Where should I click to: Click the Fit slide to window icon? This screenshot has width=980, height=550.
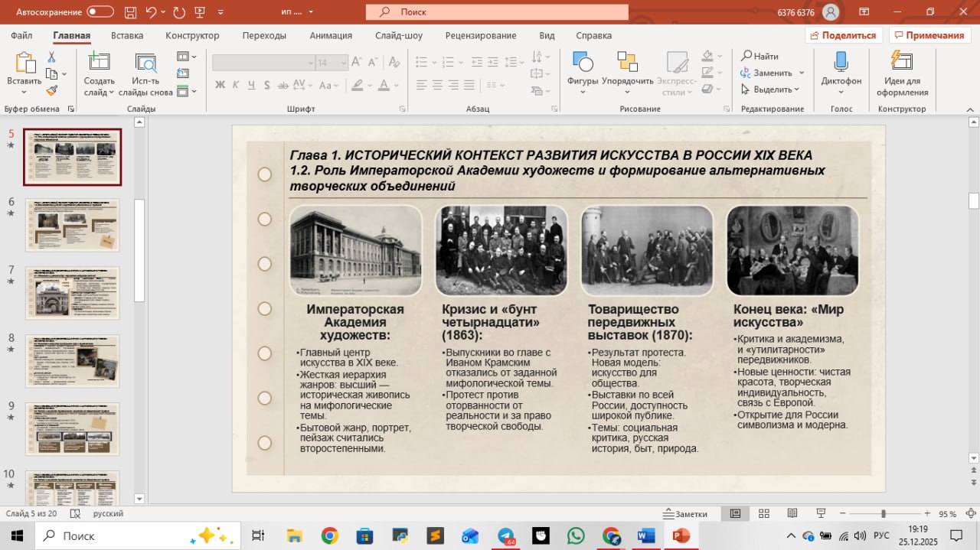point(969,514)
